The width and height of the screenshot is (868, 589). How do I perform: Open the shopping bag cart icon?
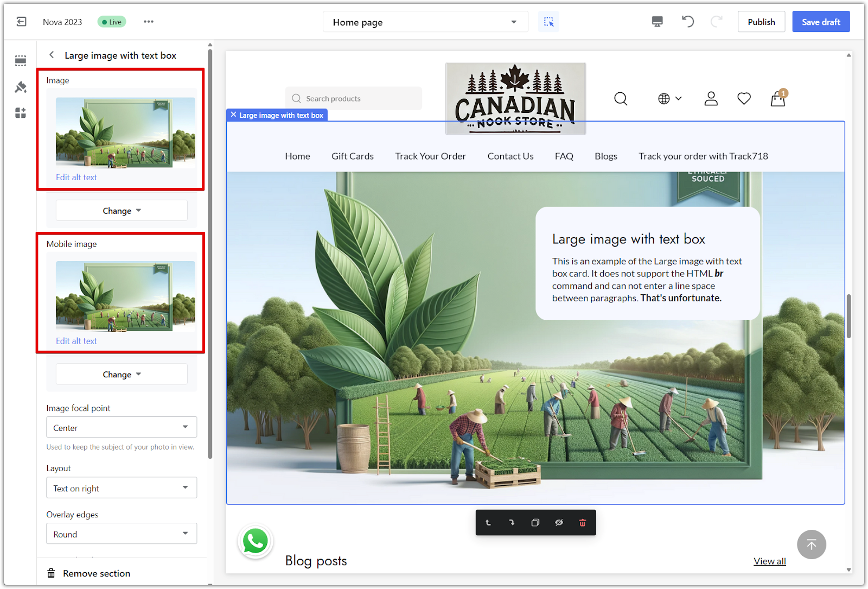pyautogui.click(x=778, y=98)
